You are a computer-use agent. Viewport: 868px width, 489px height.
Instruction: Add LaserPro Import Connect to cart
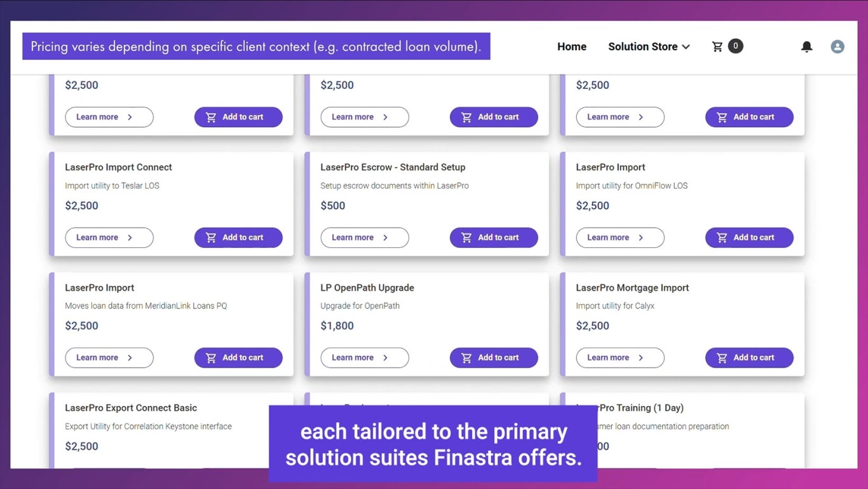pos(238,237)
